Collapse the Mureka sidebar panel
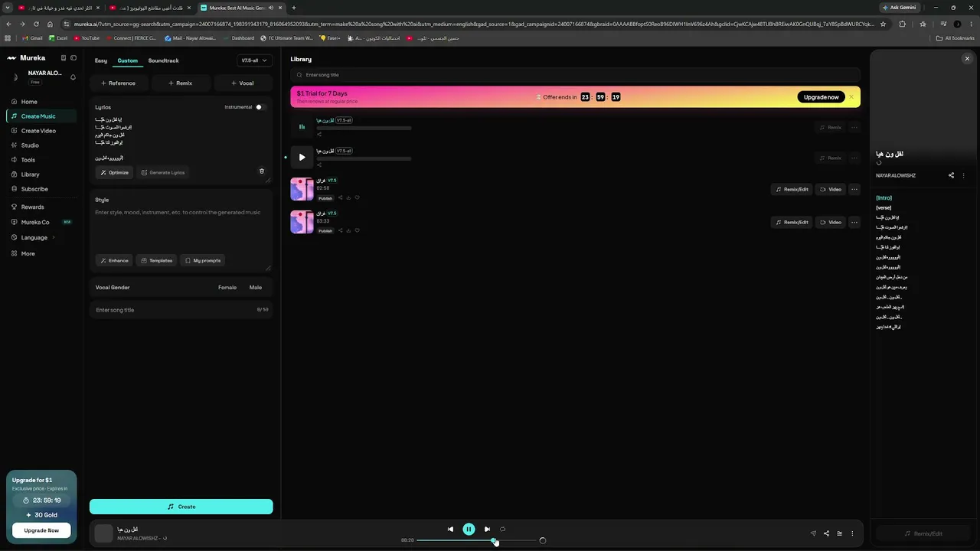Image resolution: width=980 pixels, height=551 pixels. tap(73, 57)
